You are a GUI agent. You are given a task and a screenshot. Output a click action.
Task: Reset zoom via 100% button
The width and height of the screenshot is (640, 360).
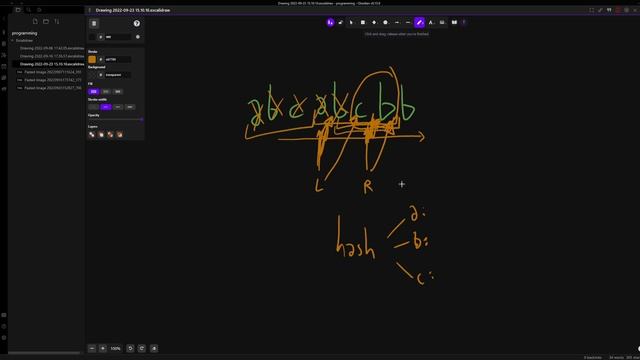[116, 348]
